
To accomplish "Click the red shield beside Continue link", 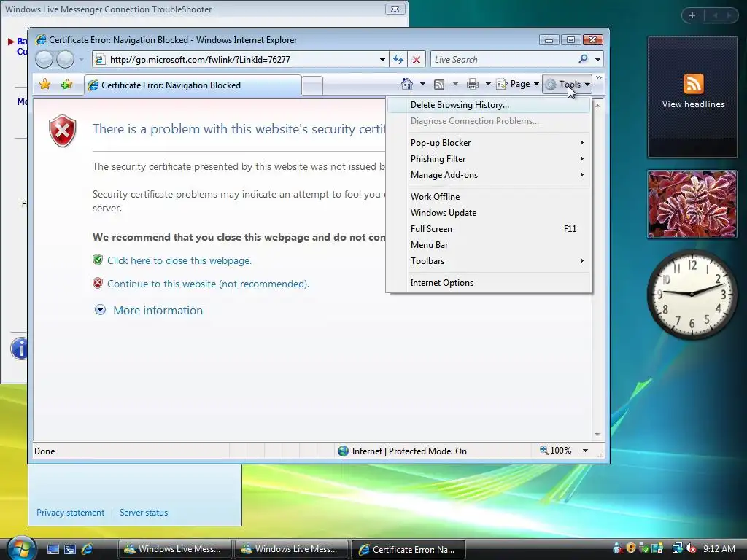I will coord(98,284).
